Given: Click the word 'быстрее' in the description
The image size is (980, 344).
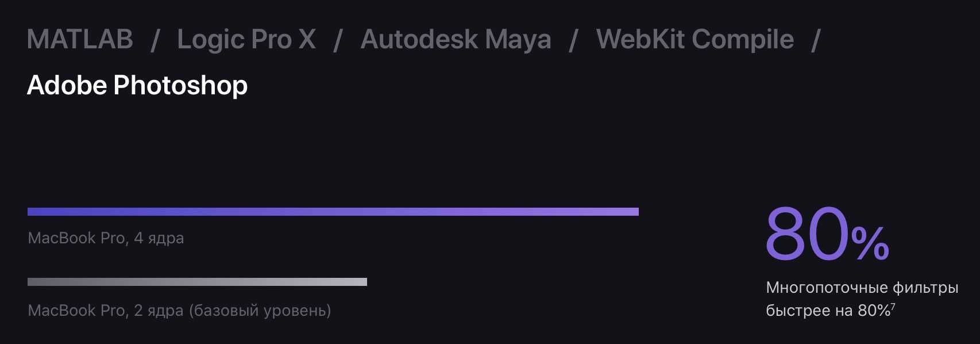Looking at the screenshot, I should coord(798,311).
